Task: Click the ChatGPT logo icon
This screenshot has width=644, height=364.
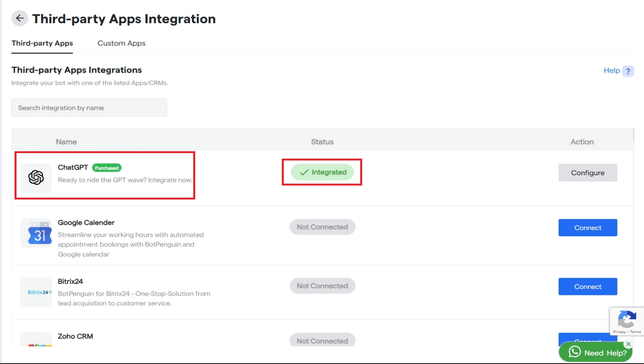Action: pos(36,177)
